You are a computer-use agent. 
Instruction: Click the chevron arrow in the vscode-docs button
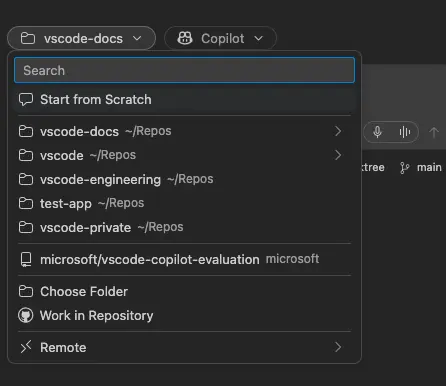click(137, 39)
